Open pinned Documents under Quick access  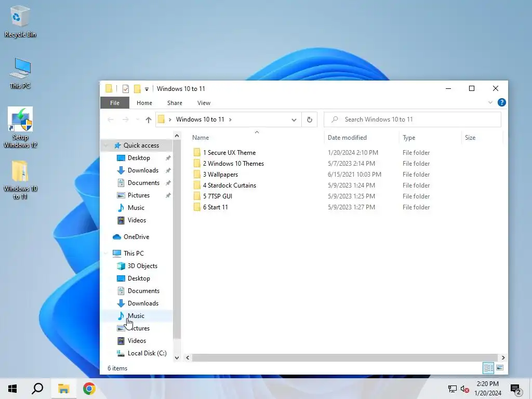point(143,183)
